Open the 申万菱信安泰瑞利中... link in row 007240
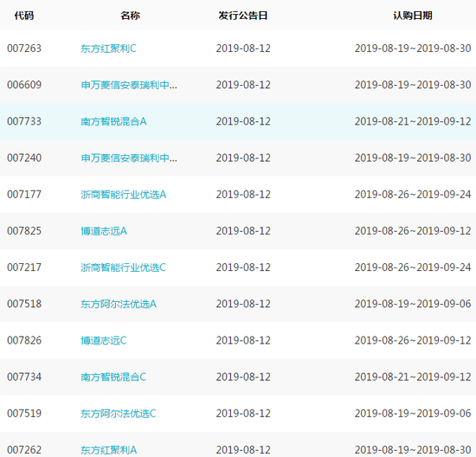Viewport: 476px width, 457px height. (129, 158)
